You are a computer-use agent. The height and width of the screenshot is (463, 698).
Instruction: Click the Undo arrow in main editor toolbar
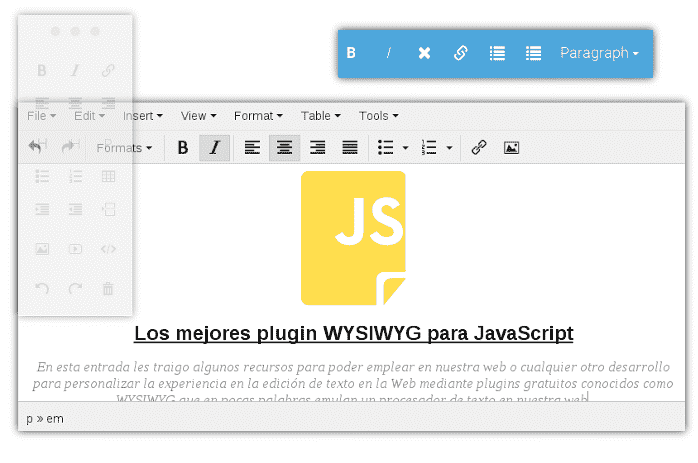point(37,146)
